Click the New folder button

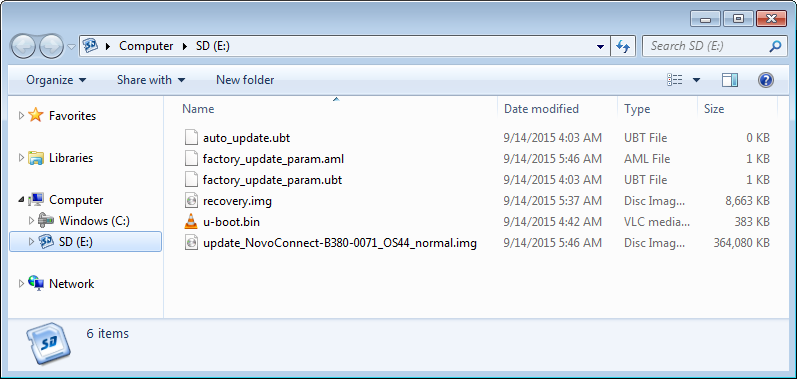tap(245, 80)
